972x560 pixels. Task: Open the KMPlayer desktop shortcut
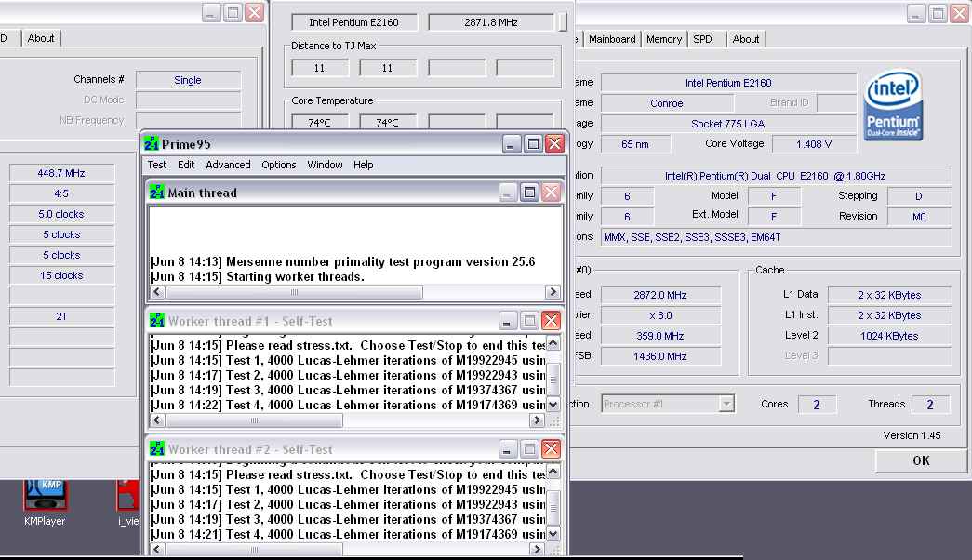pos(45,502)
